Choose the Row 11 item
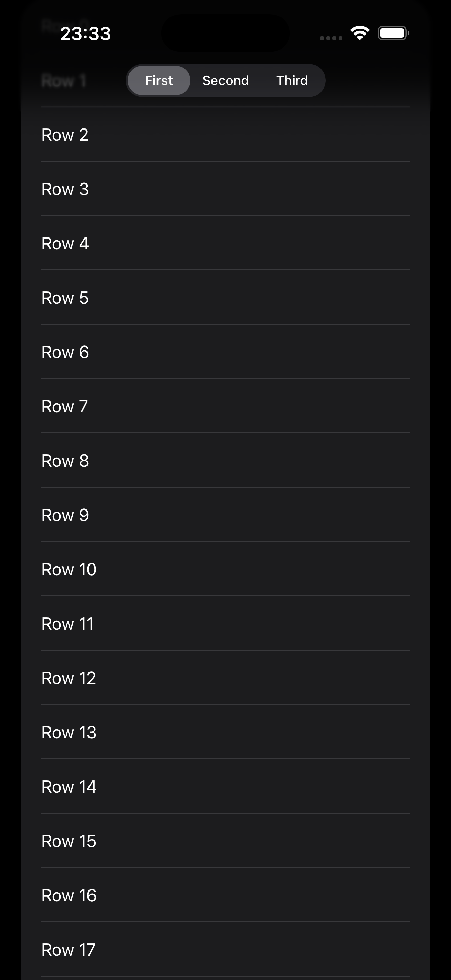451x980 pixels. pyautogui.click(x=225, y=624)
